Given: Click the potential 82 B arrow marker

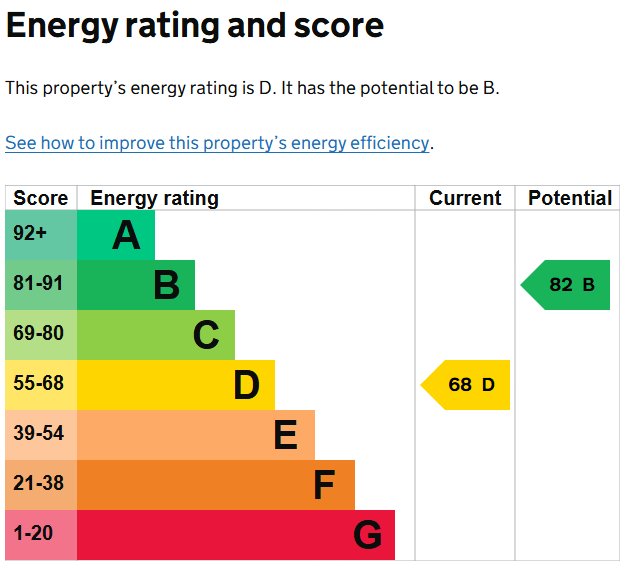Looking at the screenshot, I should click(x=567, y=285).
